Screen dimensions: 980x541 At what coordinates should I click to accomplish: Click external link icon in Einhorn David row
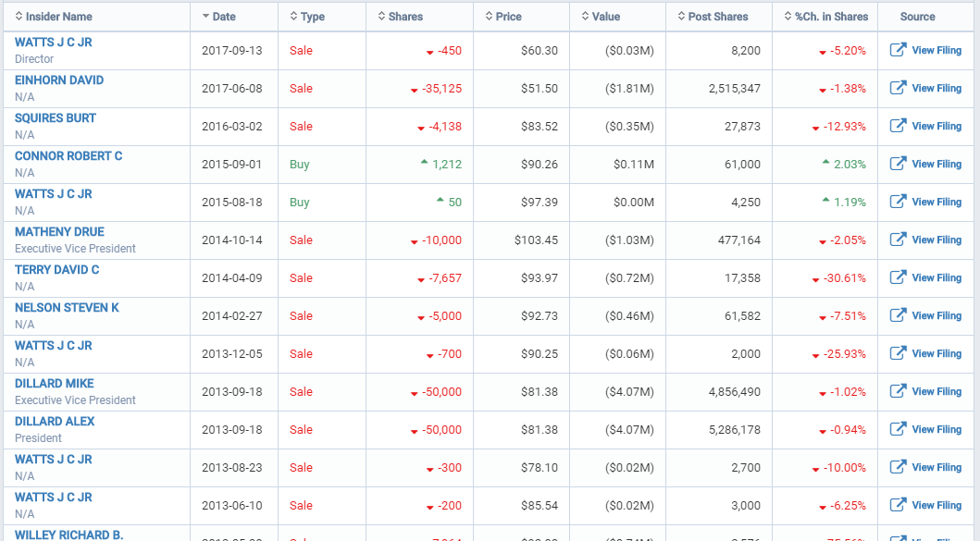coord(897,88)
